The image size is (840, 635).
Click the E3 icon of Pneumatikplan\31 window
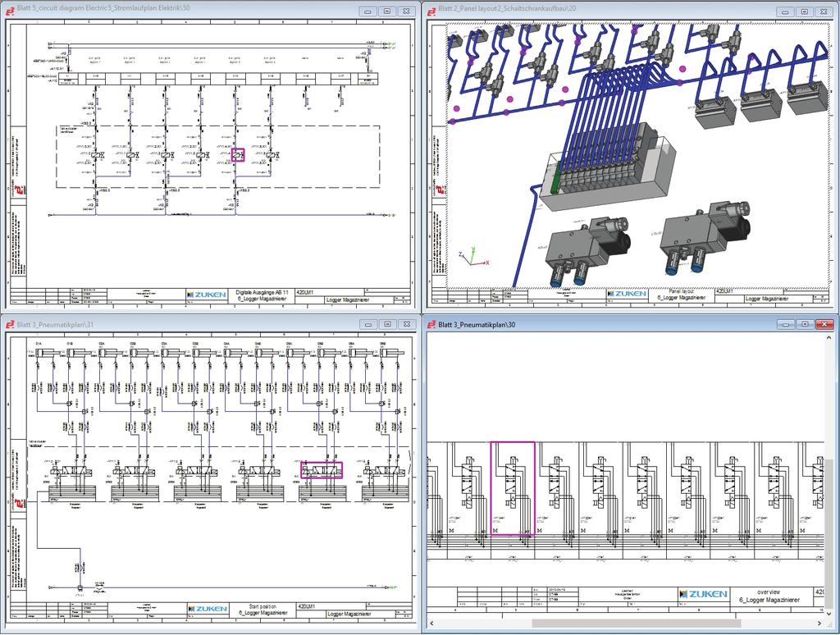pos(10,324)
